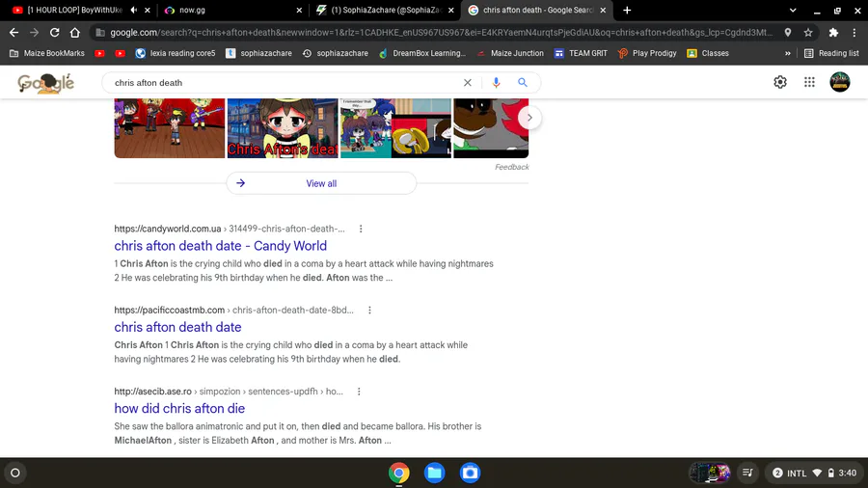Open the Reading list

pyautogui.click(x=831, y=53)
